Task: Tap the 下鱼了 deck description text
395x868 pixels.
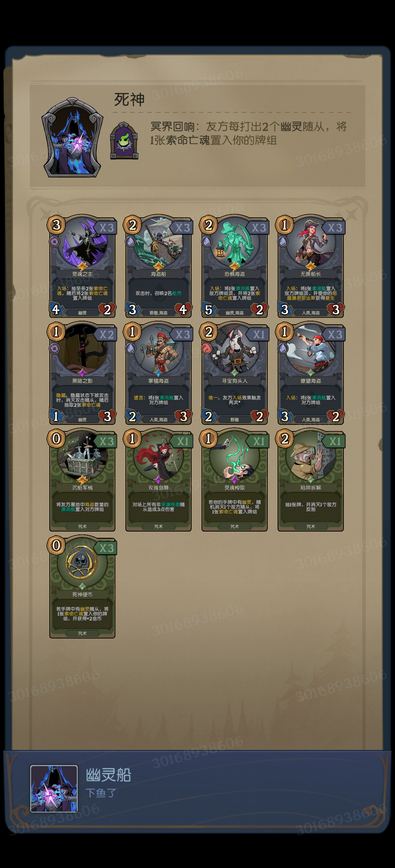Action: 101,793
